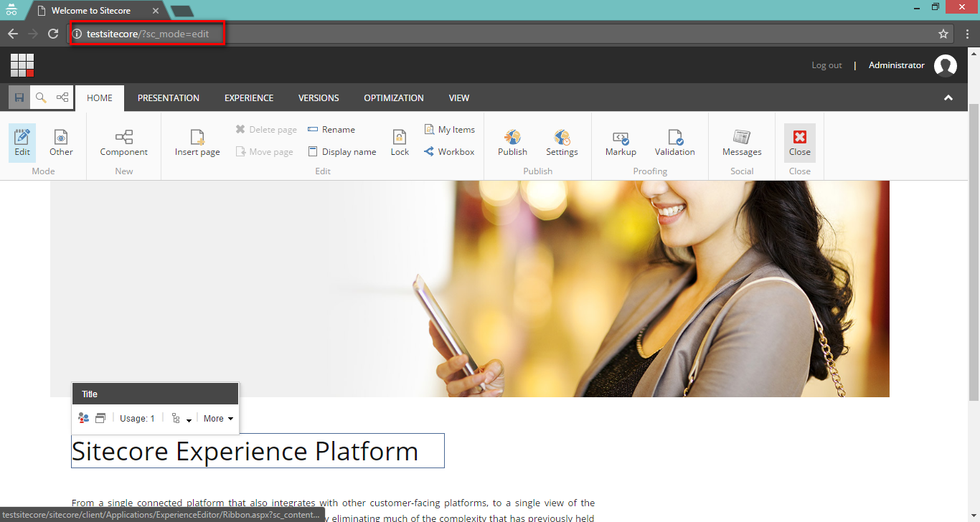Bookmark this page with the star
The height and width of the screenshot is (522, 980).
[x=943, y=34]
